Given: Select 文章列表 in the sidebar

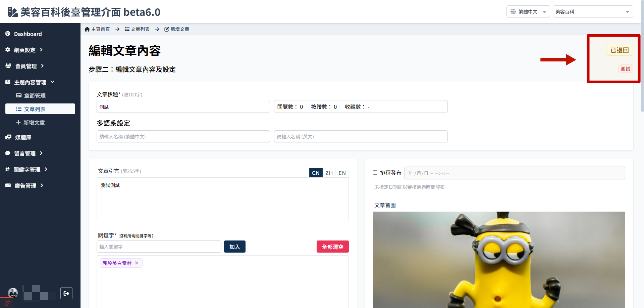Looking at the screenshot, I should [x=40, y=109].
